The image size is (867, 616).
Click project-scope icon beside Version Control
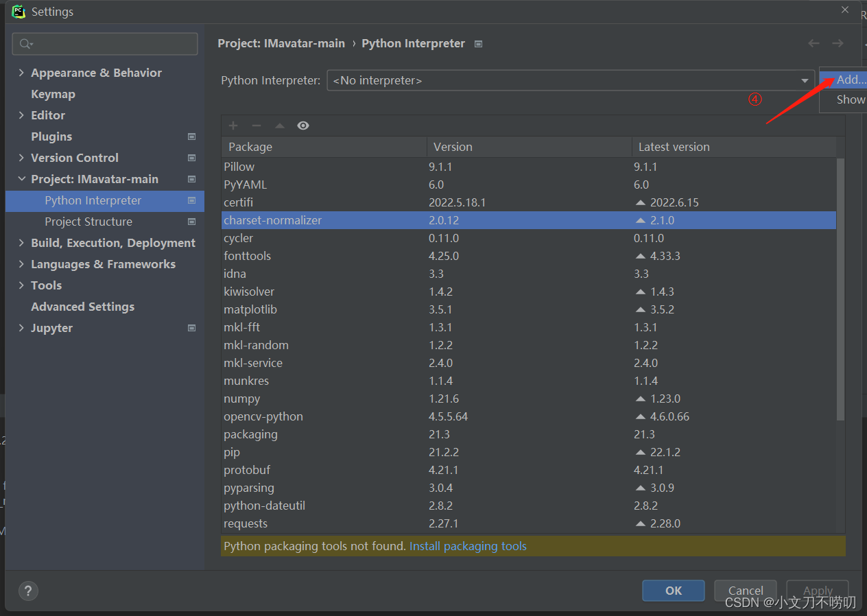[x=192, y=158]
